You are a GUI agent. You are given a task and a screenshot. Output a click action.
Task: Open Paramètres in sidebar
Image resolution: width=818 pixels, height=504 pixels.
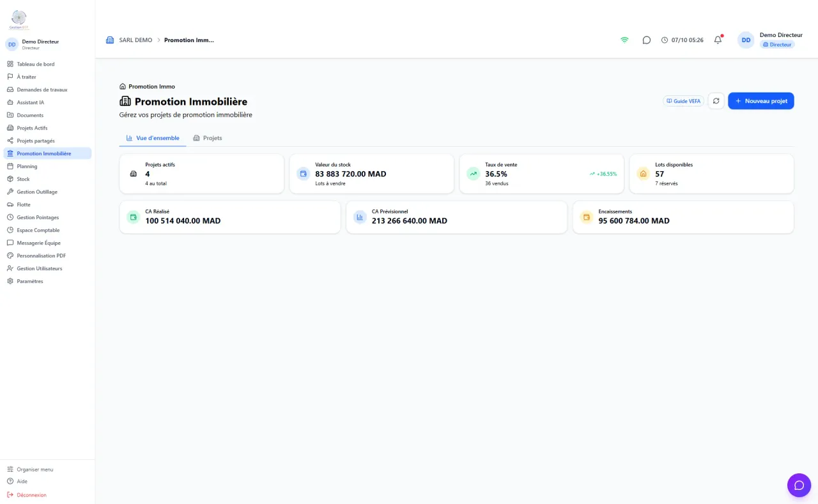(x=47, y=281)
